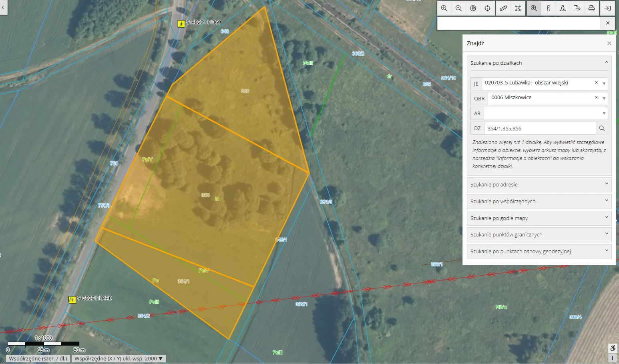Click the zoom in magnifier tool
Viewport: 619px width, 364px height.
point(444,8)
